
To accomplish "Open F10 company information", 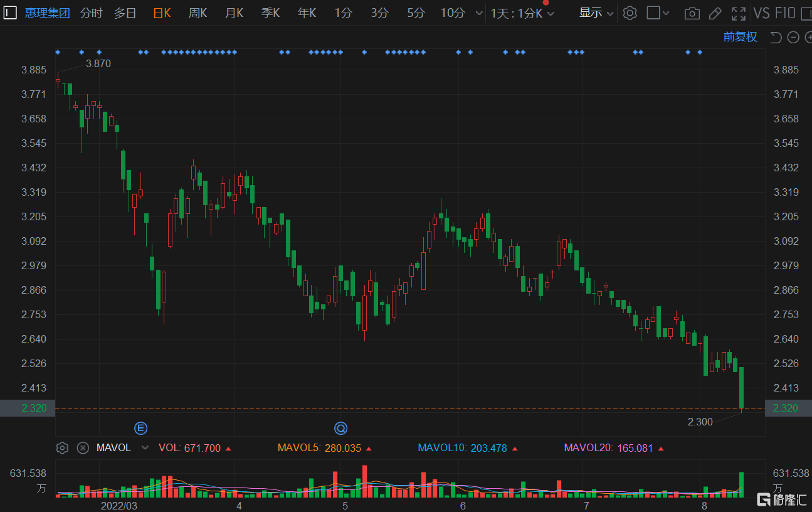I will [786, 13].
